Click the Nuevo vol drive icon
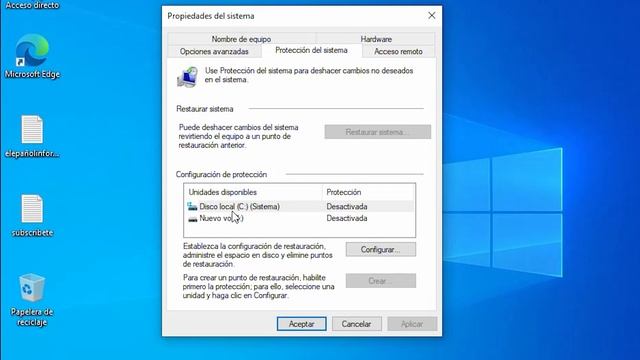Image resolution: width=640 pixels, height=360 pixels. click(193, 219)
